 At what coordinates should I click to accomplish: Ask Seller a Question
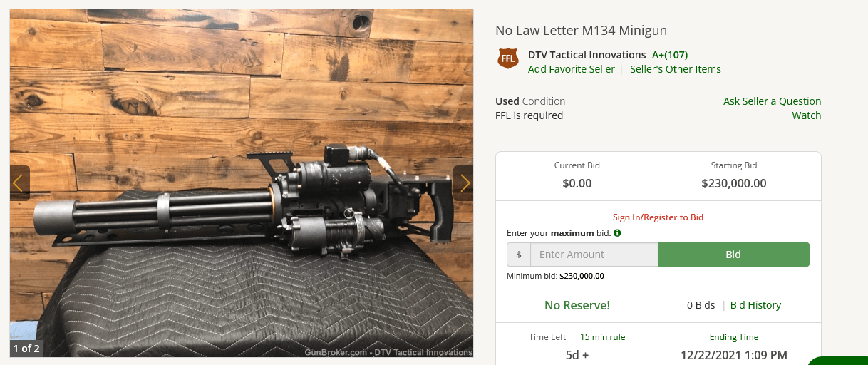(x=773, y=101)
